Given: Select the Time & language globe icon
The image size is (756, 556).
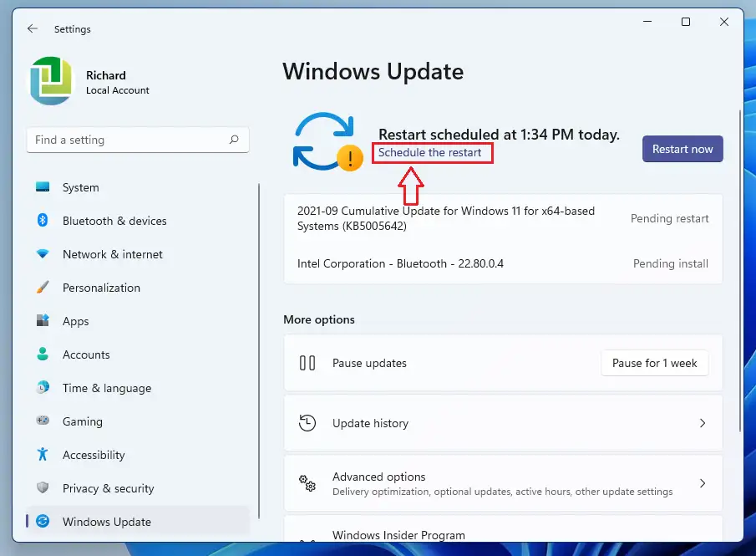Looking at the screenshot, I should pyautogui.click(x=43, y=388).
